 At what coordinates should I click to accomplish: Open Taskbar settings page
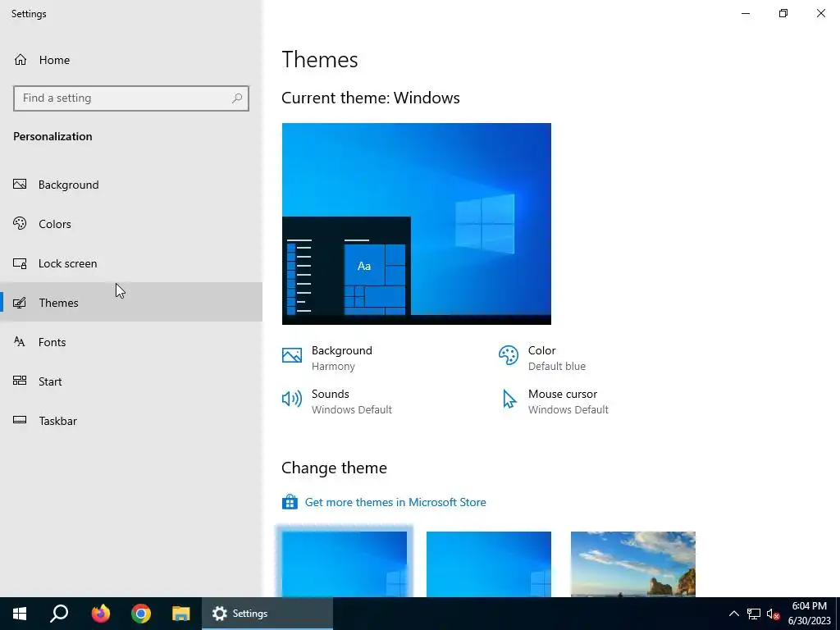pos(130,421)
